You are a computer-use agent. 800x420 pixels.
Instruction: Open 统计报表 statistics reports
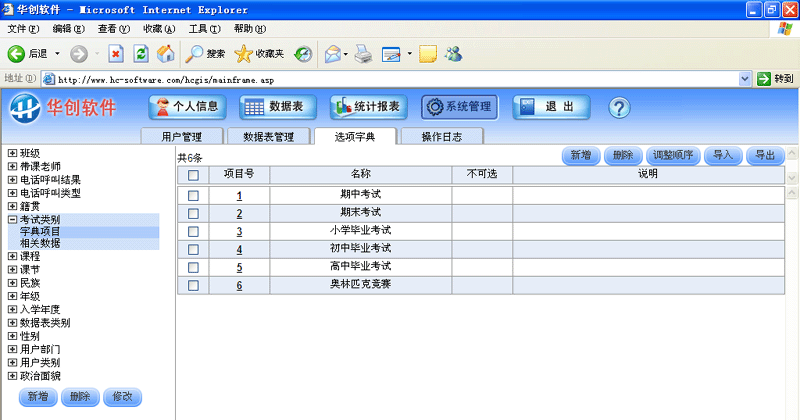[369, 107]
